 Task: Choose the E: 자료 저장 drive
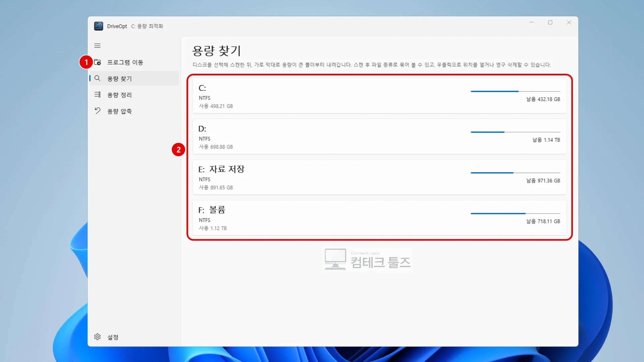[379, 177]
